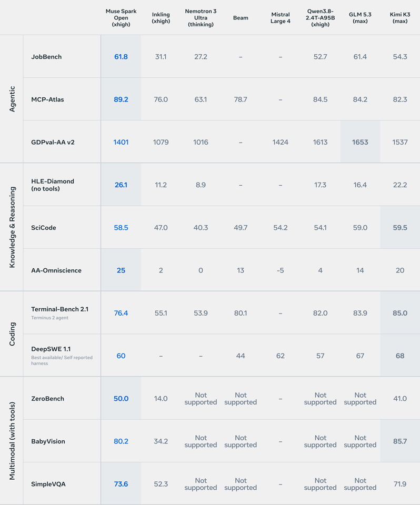
Task: Select the Nemotron 3 Ultra (thinking) header
Action: [201, 18]
